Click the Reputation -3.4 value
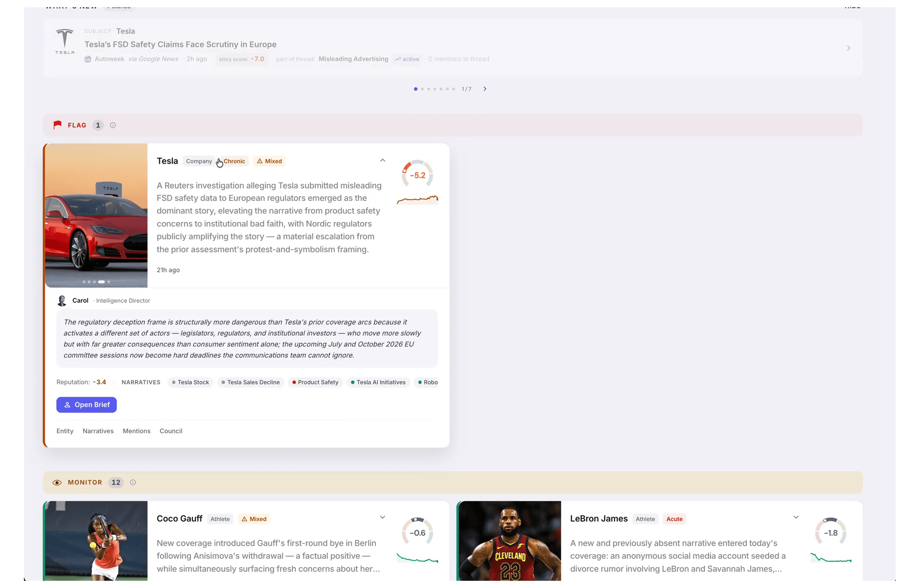Viewport: 903px width, 588px height. click(x=99, y=382)
